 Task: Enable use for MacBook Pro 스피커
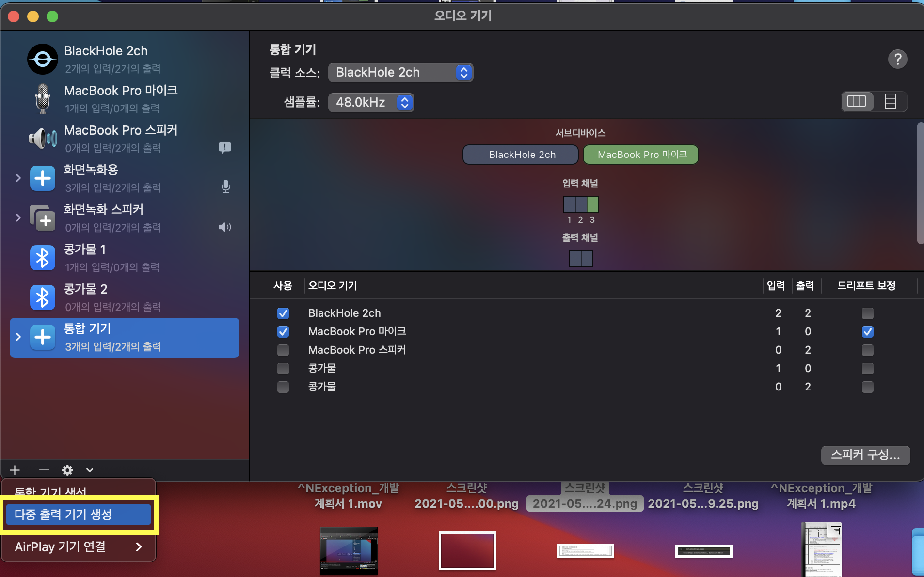pyautogui.click(x=283, y=350)
